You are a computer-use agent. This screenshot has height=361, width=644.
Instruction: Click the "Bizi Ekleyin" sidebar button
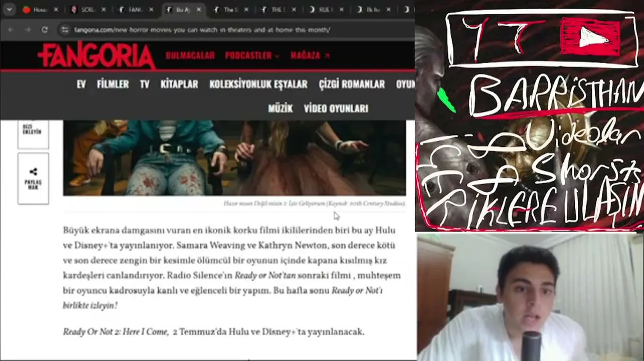[x=33, y=134]
